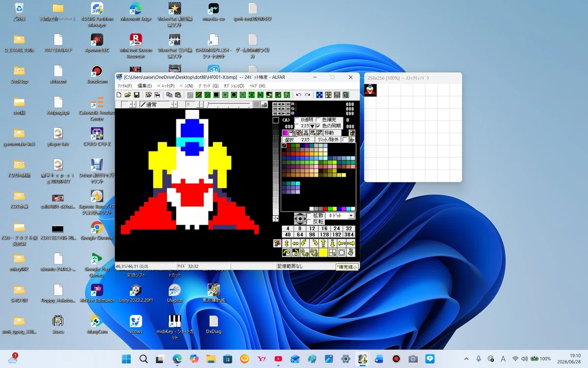Click the rotate-right curved arrow icon
The image size is (588, 368).
click(x=314, y=243)
